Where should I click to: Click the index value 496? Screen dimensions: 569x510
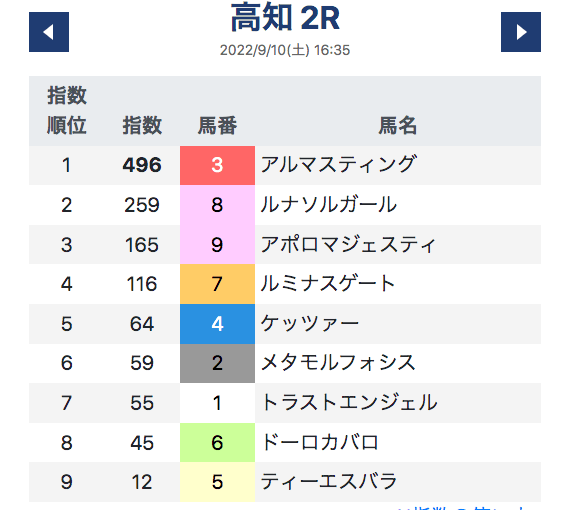pos(142,165)
